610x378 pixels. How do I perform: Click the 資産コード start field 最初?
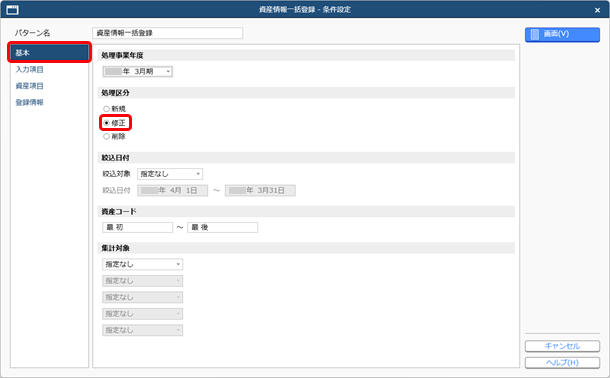pyautogui.click(x=137, y=228)
